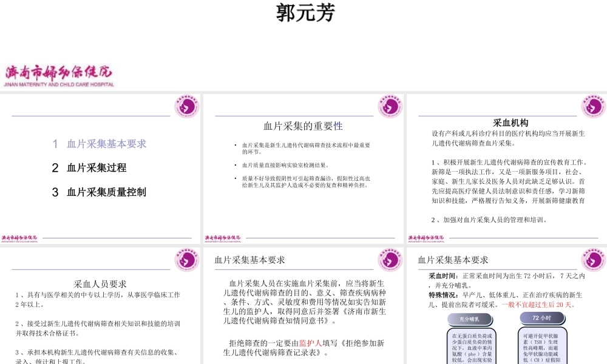
Task: Click the 济南市妇幼保健院 hospital logo header
Action: point(59,73)
